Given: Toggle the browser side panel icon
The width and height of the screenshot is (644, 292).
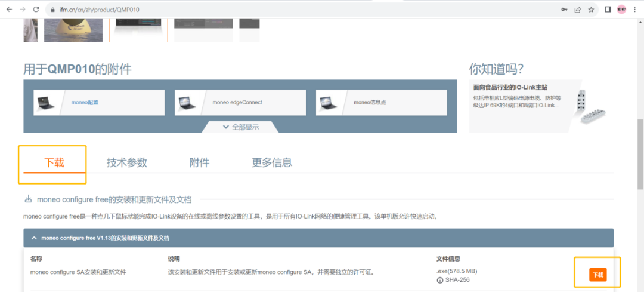Looking at the screenshot, I should pos(608,10).
